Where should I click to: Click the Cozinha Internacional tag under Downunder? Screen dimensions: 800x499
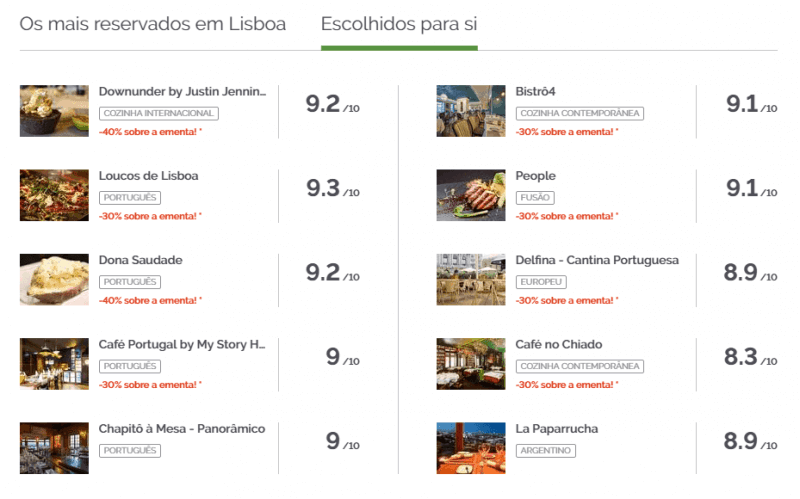click(x=159, y=113)
